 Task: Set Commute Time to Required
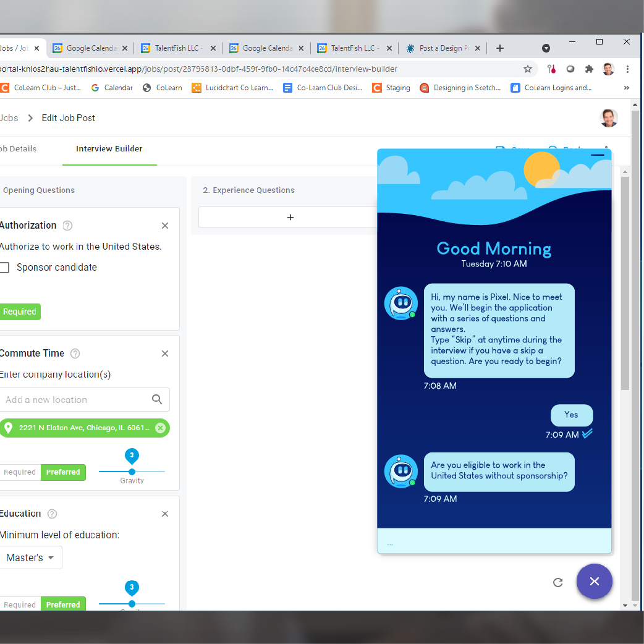20,472
